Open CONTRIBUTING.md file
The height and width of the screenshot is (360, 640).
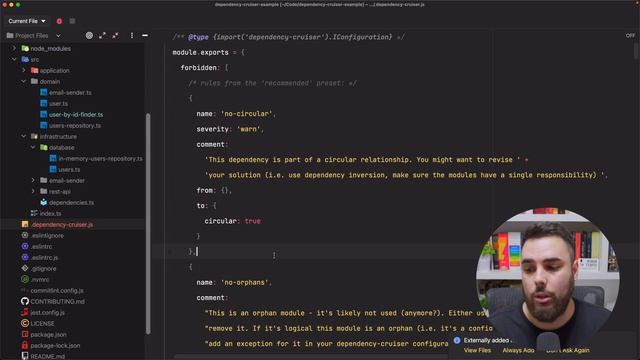pyautogui.click(x=58, y=302)
